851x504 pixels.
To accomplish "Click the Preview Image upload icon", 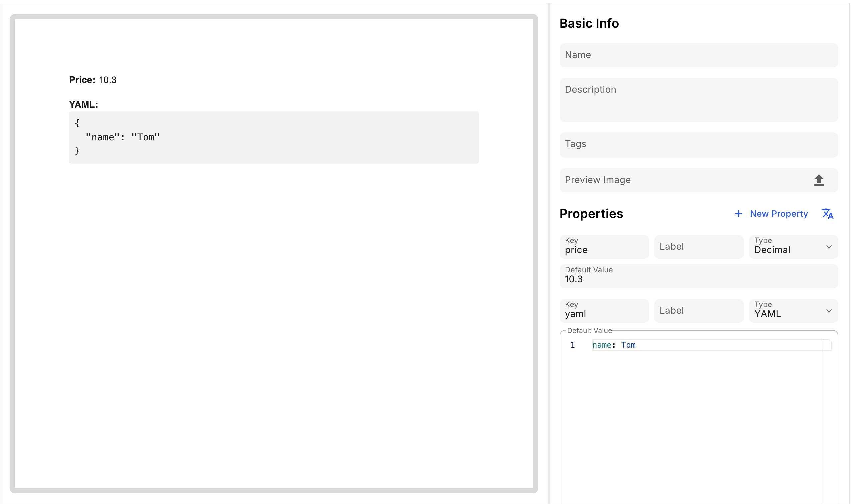I will click(x=819, y=180).
